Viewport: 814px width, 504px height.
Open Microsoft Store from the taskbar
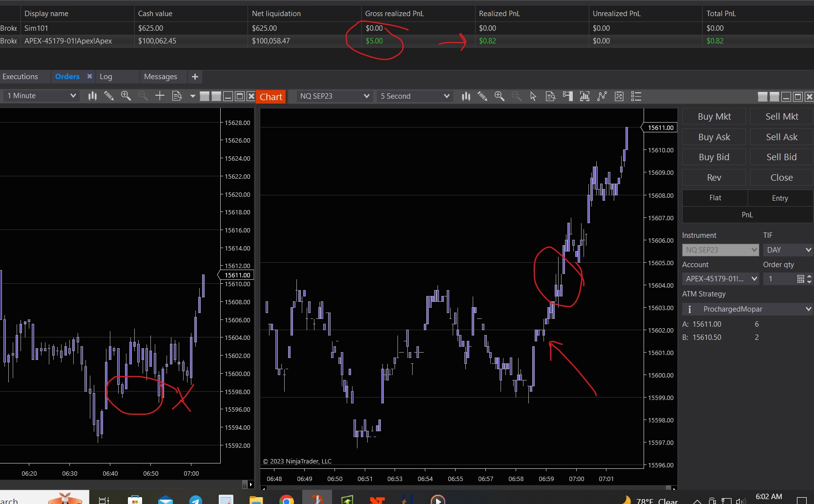point(135,500)
